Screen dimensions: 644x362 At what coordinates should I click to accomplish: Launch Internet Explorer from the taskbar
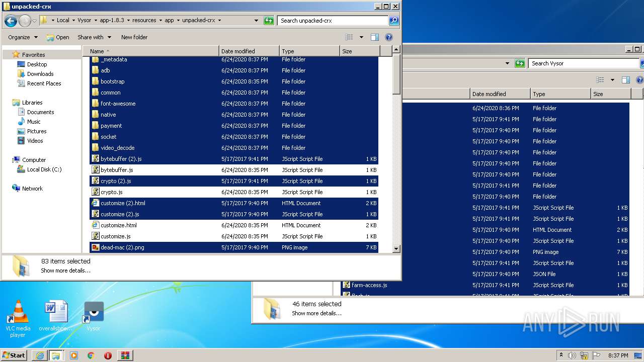(x=40, y=355)
